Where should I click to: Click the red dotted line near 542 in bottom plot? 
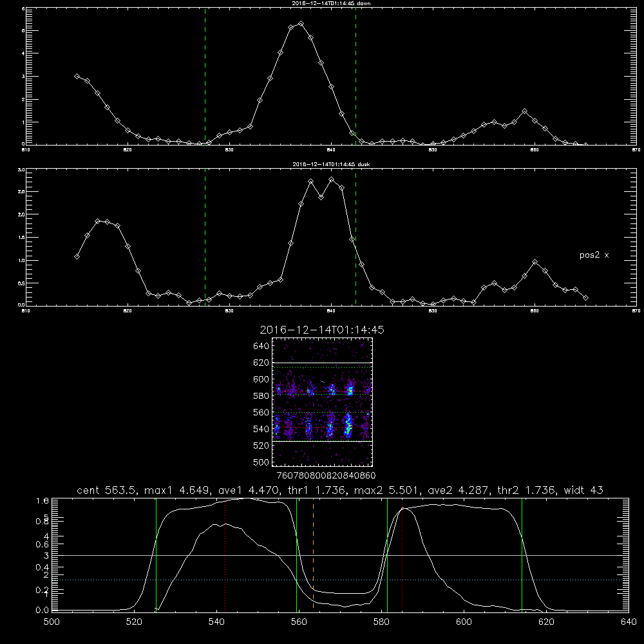point(225,555)
